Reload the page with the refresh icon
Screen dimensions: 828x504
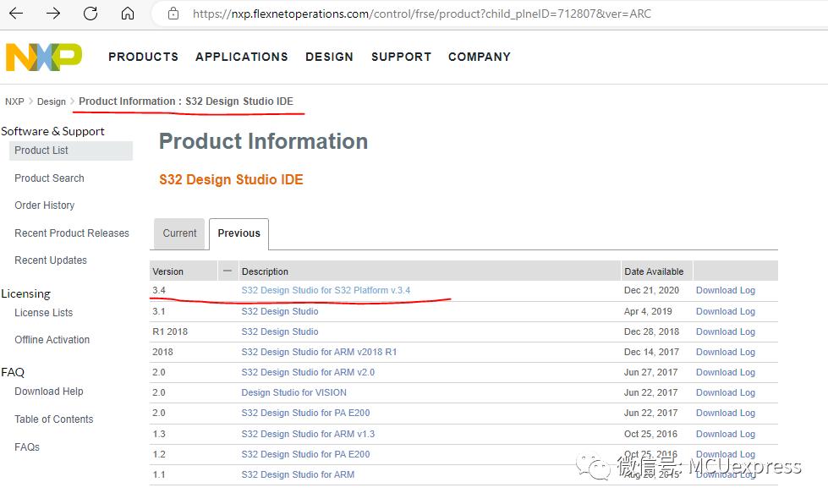tap(90, 14)
